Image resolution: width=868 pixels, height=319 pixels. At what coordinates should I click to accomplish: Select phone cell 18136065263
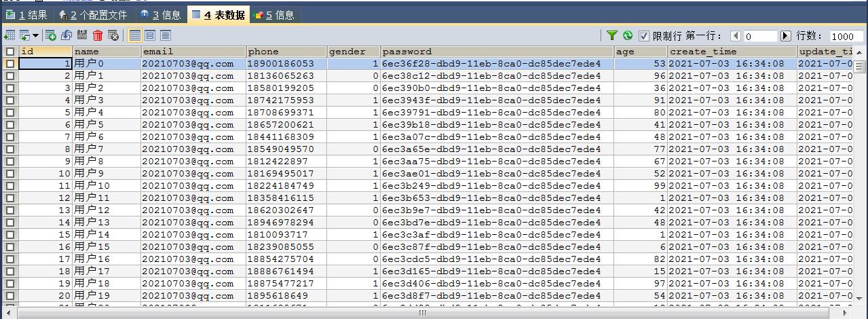[286, 76]
